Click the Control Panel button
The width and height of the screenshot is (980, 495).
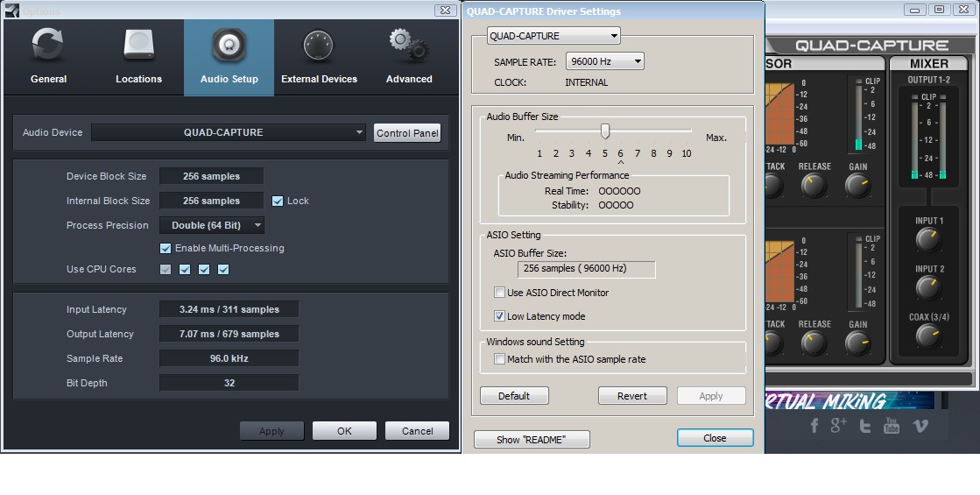[x=407, y=132]
